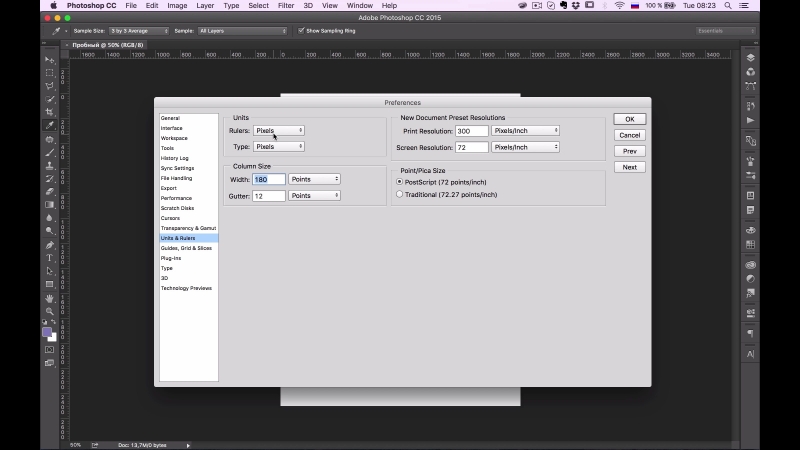The width and height of the screenshot is (800, 450).
Task: Select the Pen tool
Action: tap(49, 245)
